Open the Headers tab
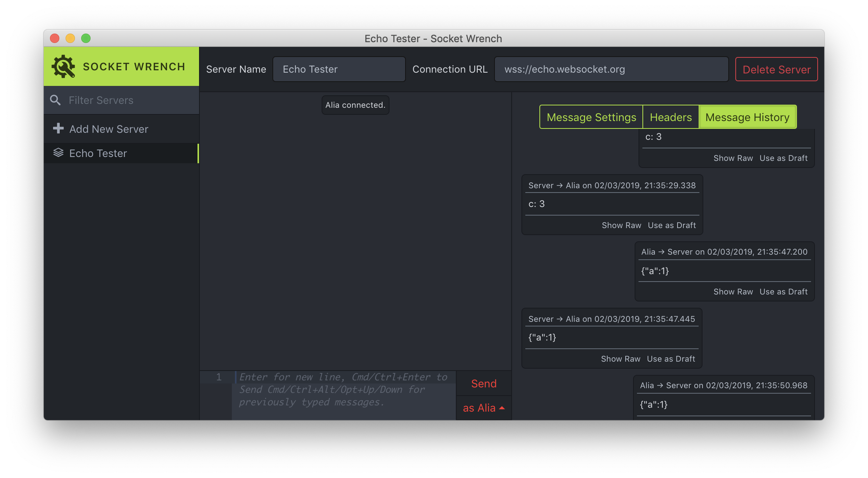868x478 pixels. point(671,117)
